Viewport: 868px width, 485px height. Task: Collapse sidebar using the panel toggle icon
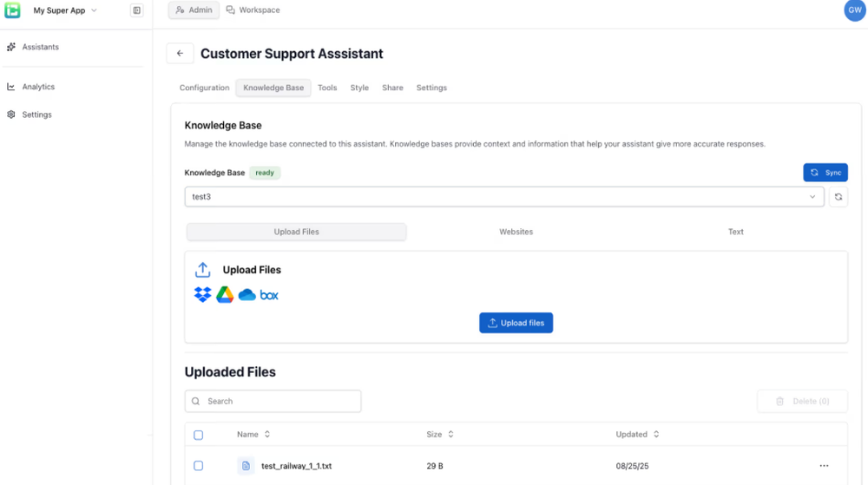click(x=136, y=10)
